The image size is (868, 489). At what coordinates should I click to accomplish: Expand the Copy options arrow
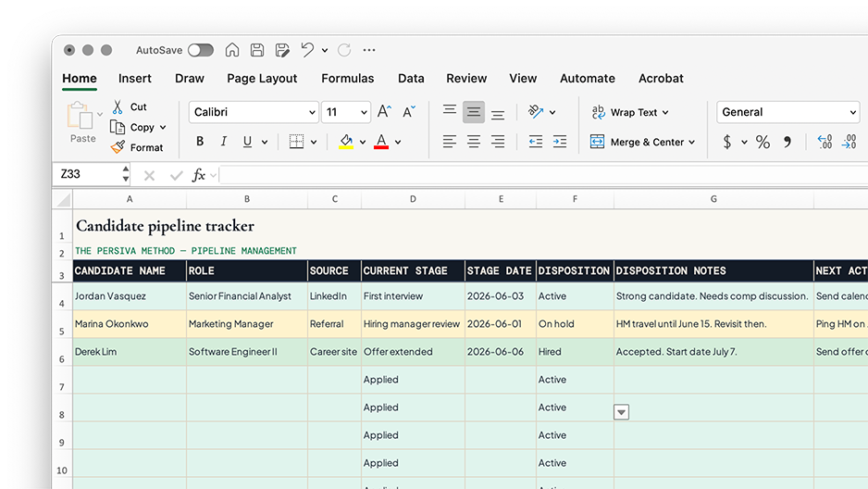point(163,128)
